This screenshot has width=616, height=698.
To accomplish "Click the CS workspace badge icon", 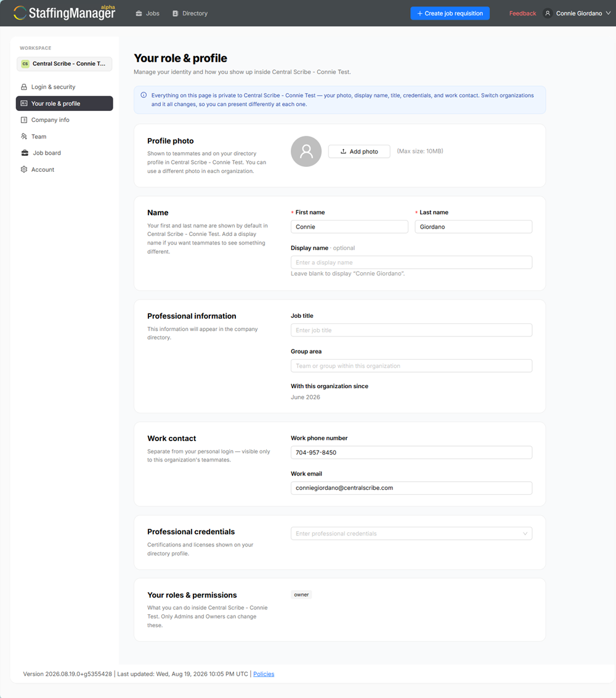I will [x=25, y=63].
